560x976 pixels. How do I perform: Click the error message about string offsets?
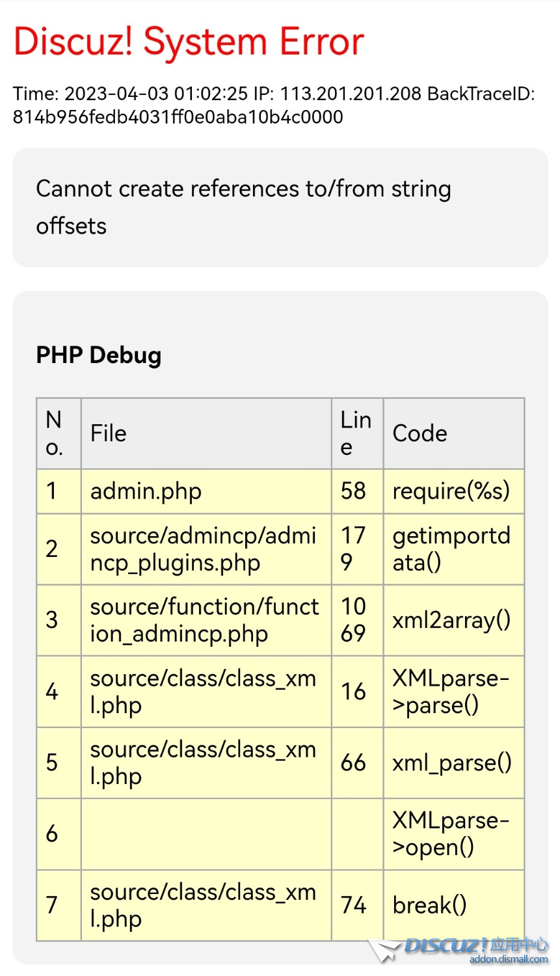point(243,207)
